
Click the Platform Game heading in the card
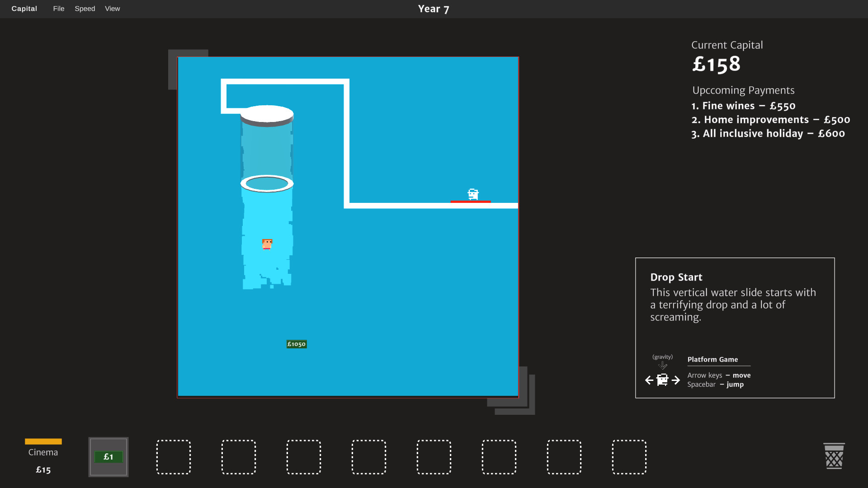click(712, 360)
